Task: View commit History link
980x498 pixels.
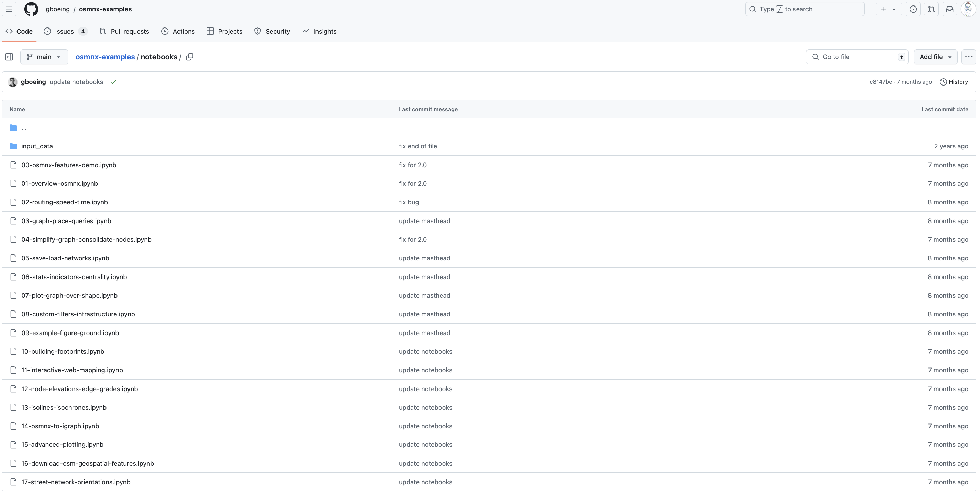Action: click(x=954, y=82)
